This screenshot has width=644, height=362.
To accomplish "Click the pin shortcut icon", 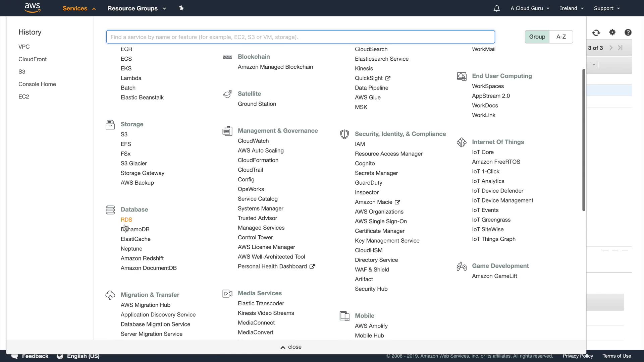I will [181, 8].
